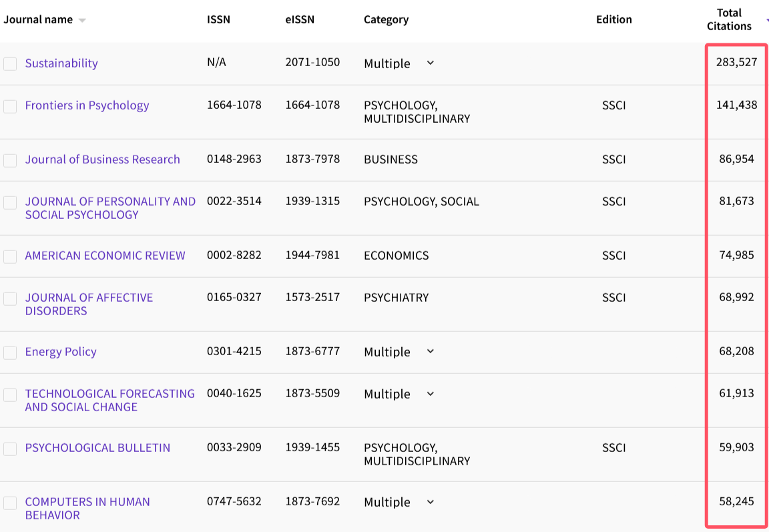Screen dimensions: 769x532
Task: Open the Journal of Business Research link
Action: (x=102, y=160)
